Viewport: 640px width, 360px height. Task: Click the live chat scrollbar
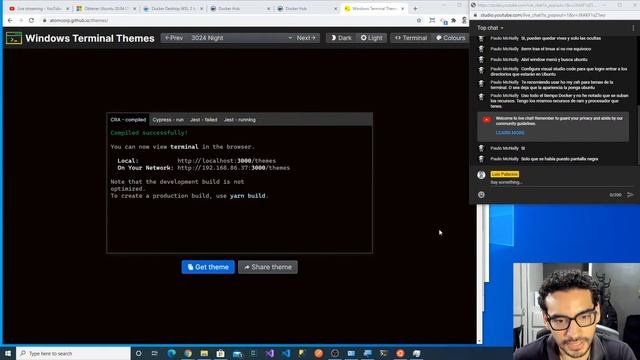pos(638,135)
